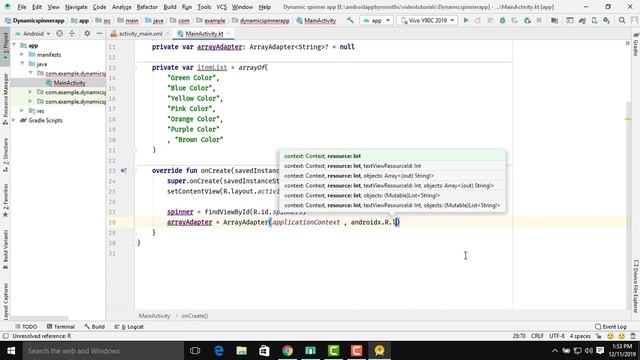
Task: Click the UTF-8 encoding status item
Action: (557, 336)
